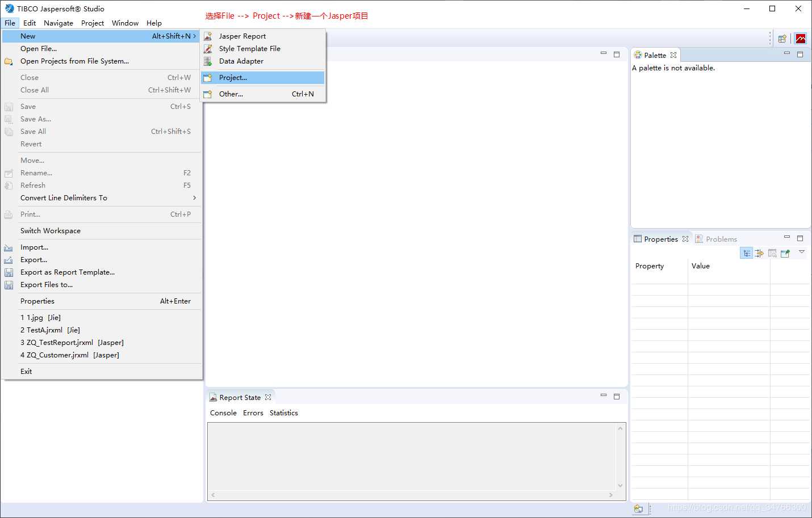
Task: Expand the New submenu arrow
Action: click(x=195, y=36)
